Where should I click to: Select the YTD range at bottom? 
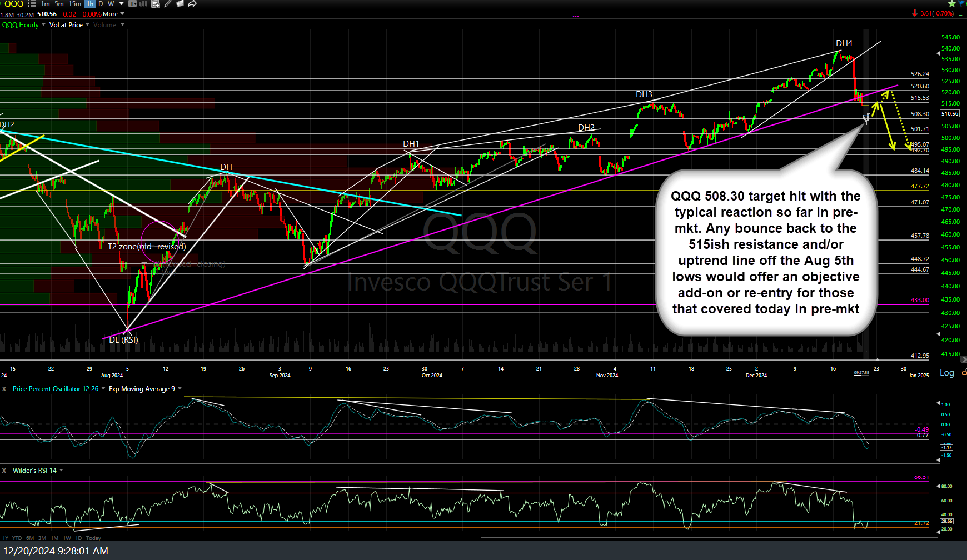17,538
